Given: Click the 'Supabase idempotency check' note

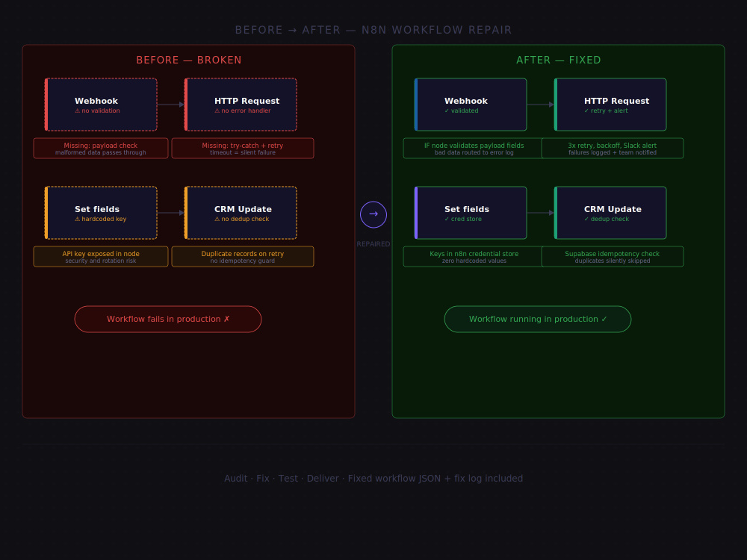Looking at the screenshot, I should [613, 257].
